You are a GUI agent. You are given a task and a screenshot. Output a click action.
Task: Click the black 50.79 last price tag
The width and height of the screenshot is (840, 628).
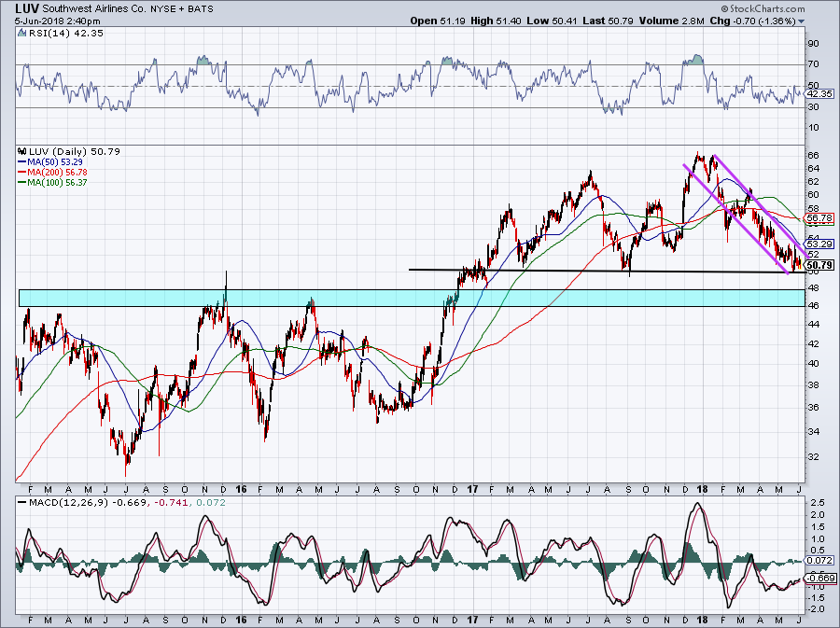click(819, 265)
